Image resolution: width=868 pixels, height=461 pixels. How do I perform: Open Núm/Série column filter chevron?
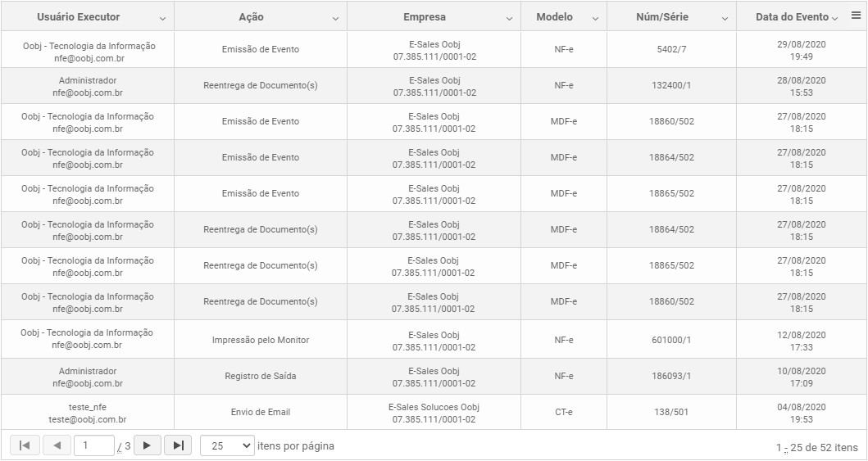(x=725, y=18)
